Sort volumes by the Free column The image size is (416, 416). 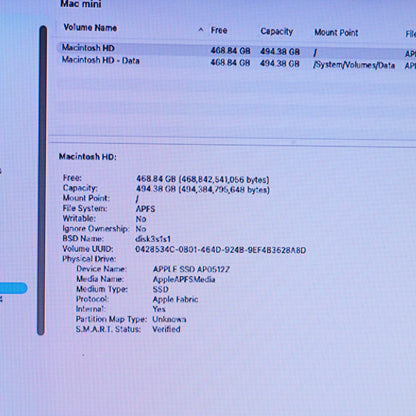click(219, 30)
